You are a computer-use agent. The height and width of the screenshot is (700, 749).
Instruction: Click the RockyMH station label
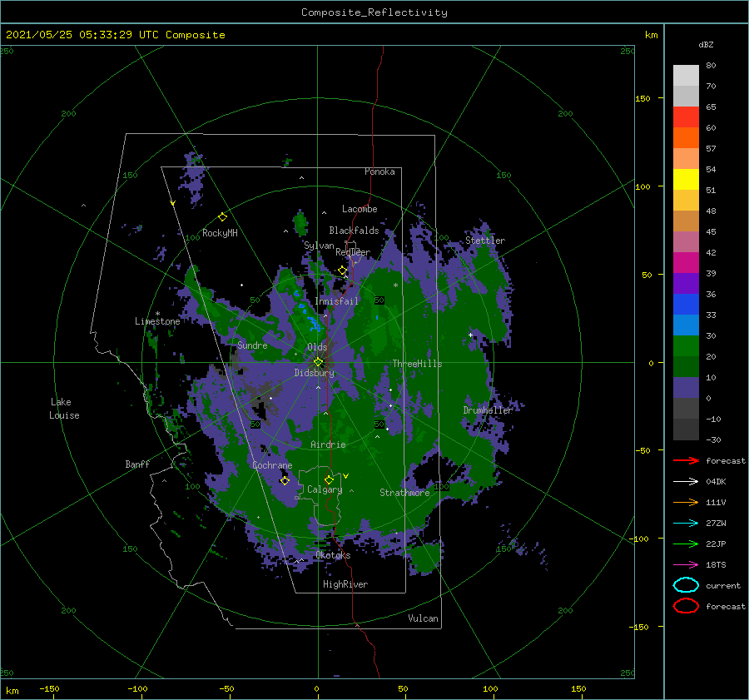tap(220, 233)
